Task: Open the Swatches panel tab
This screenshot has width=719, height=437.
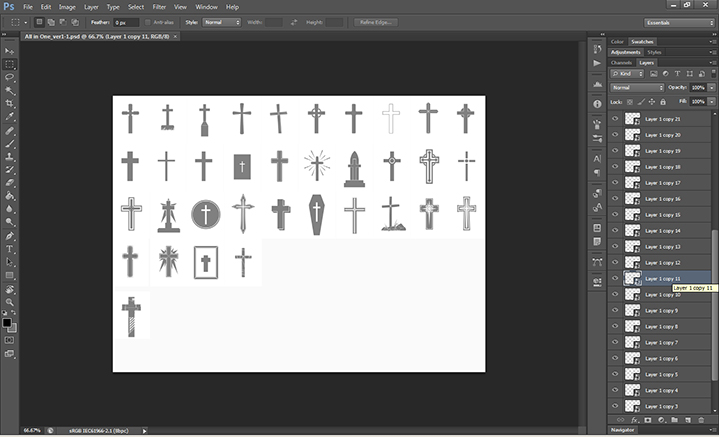Action: (x=642, y=41)
